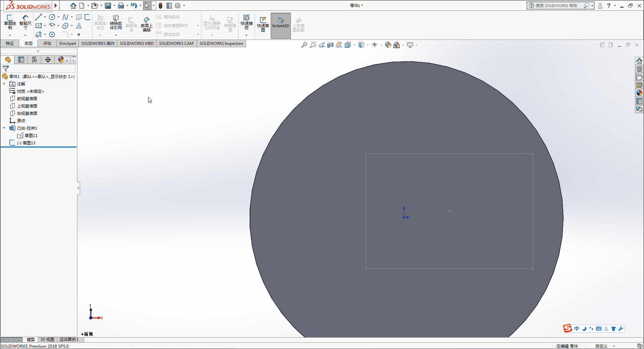Open the Rectangle tool dropdown arrow
The width and height of the screenshot is (644, 349).
tap(45, 26)
